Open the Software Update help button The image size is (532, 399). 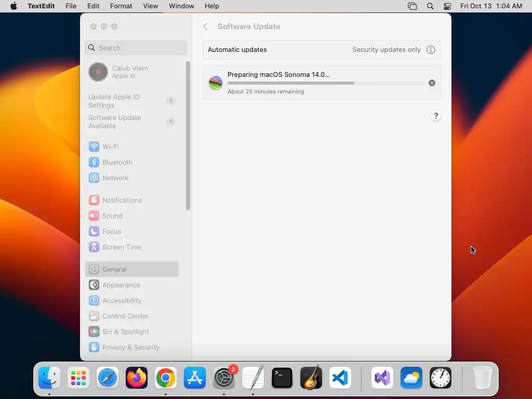tap(436, 116)
